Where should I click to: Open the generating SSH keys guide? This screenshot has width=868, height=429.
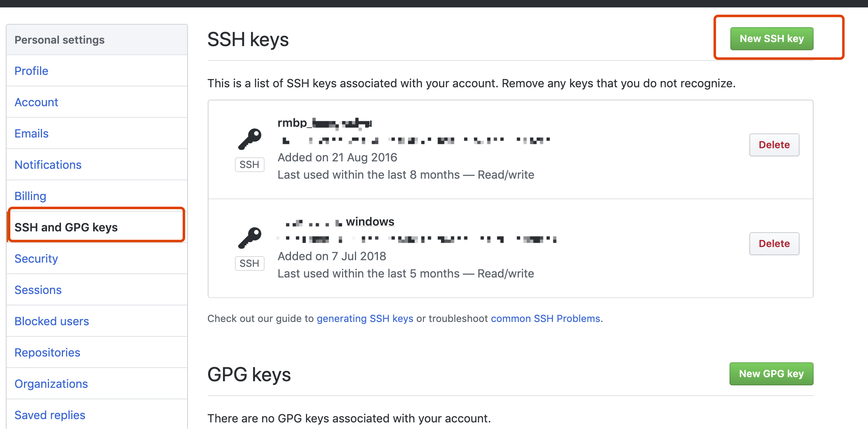tap(365, 319)
